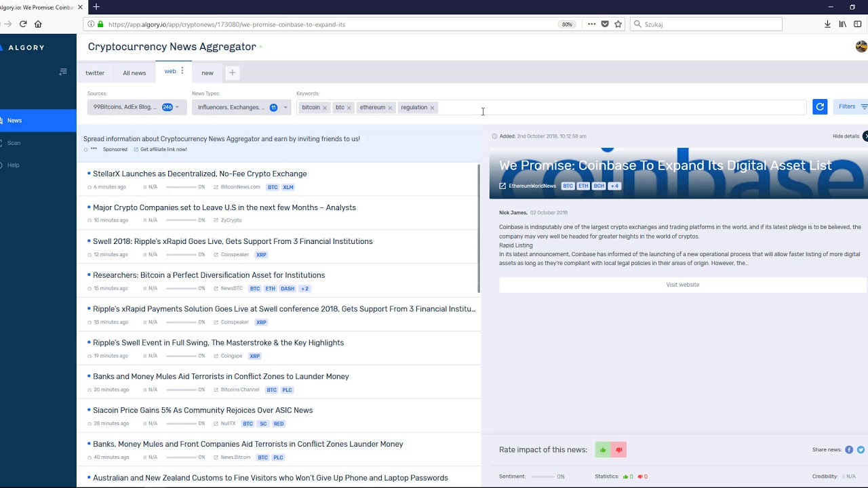This screenshot has width=868, height=488.
Task: Show site info icon in address bar
Action: pyautogui.click(x=91, y=24)
